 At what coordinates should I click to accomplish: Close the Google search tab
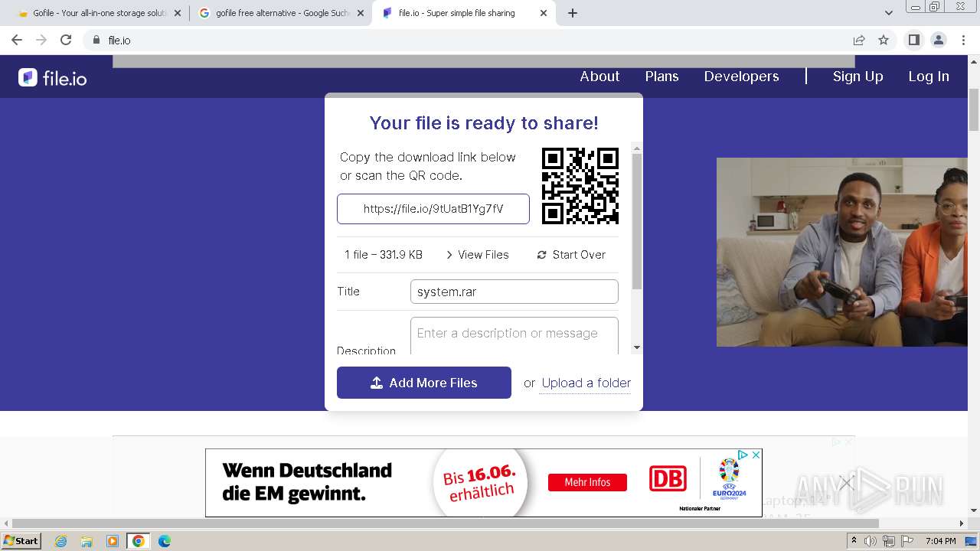pyautogui.click(x=361, y=13)
